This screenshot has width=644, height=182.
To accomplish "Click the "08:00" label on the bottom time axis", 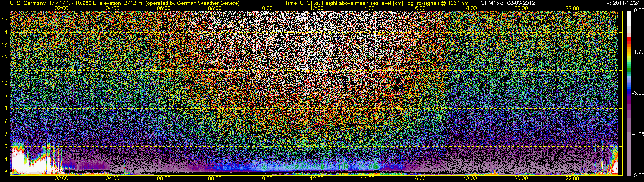I will point(215,179).
